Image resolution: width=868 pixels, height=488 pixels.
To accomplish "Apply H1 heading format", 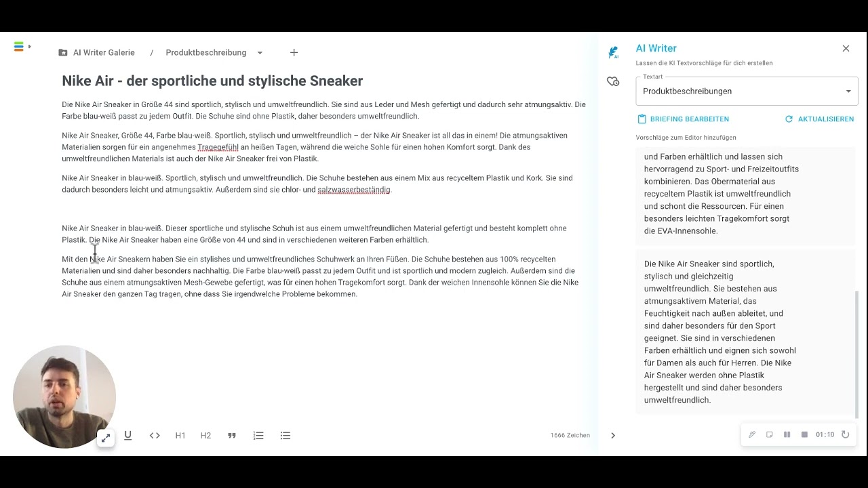I will (180, 435).
